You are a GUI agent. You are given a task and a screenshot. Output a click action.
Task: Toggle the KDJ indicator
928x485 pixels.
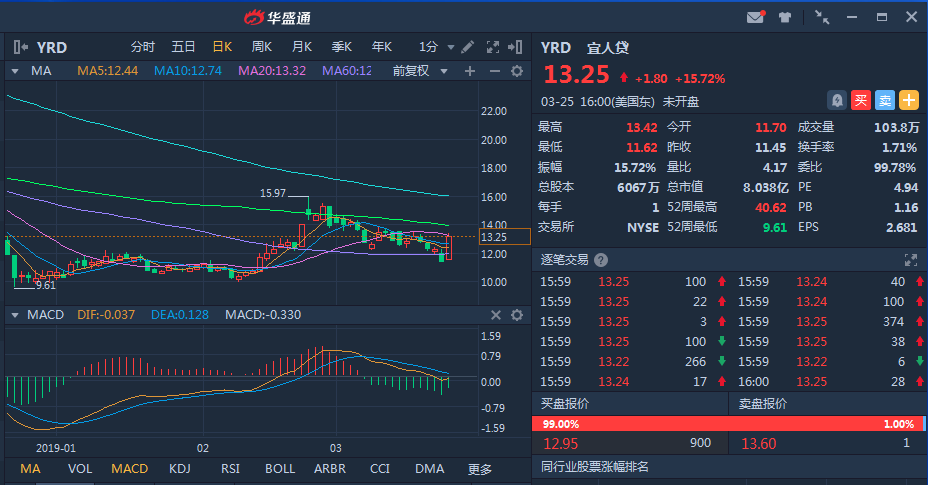click(x=180, y=468)
